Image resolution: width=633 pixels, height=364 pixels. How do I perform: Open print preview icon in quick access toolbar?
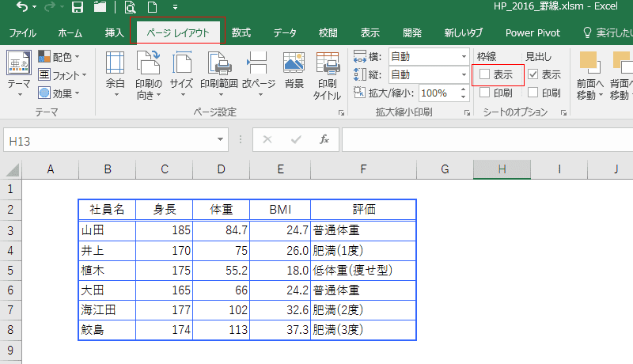pyautogui.click(x=130, y=7)
